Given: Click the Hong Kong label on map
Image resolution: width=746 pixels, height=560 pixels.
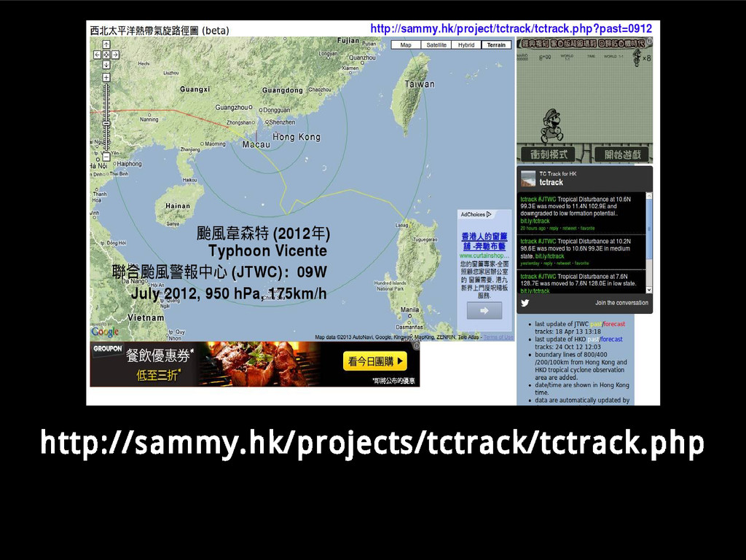Looking at the screenshot, I should [x=297, y=137].
